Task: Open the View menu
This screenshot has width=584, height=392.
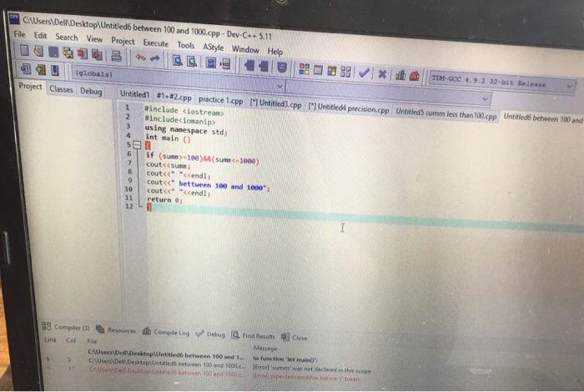Action: pos(94,38)
